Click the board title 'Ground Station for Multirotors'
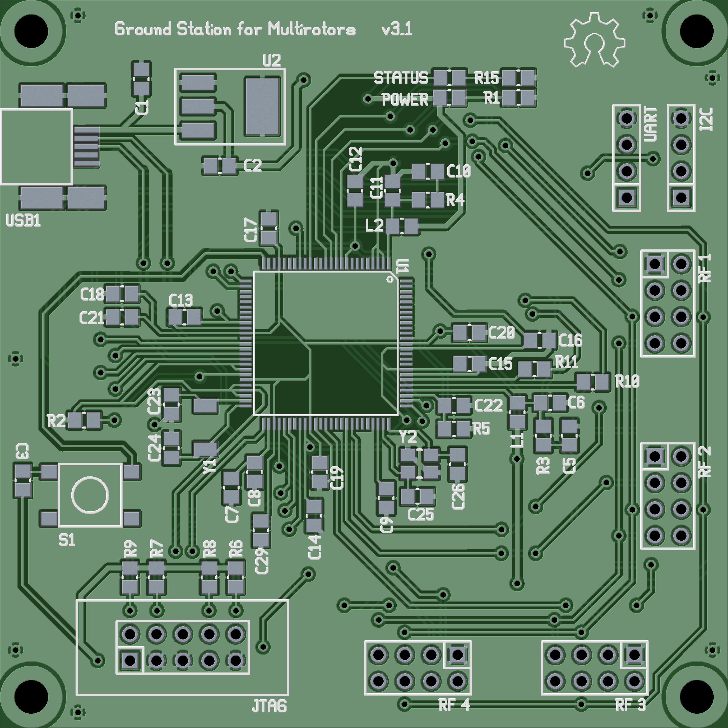Image resolution: width=728 pixels, height=728 pixels. pos(235,29)
